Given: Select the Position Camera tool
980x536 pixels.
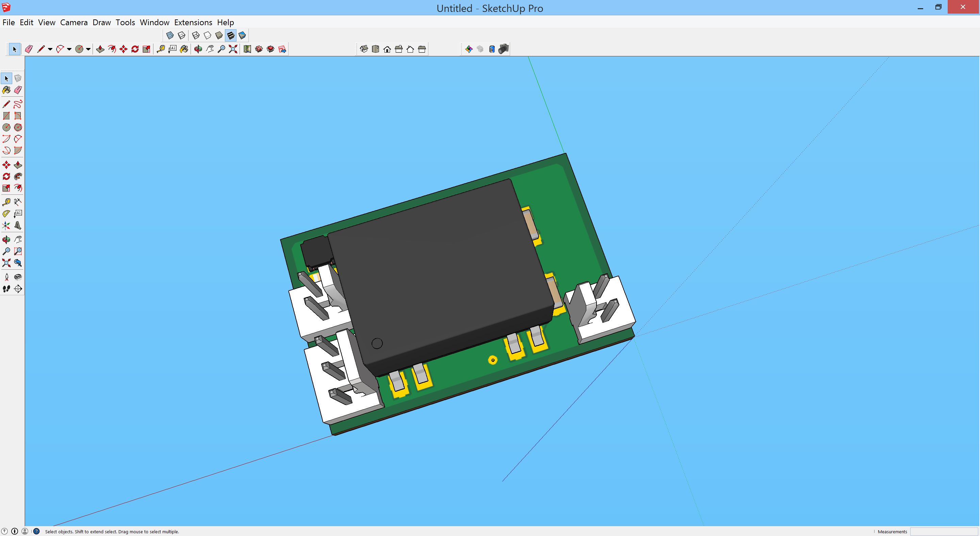Looking at the screenshot, I should pyautogui.click(x=6, y=277).
